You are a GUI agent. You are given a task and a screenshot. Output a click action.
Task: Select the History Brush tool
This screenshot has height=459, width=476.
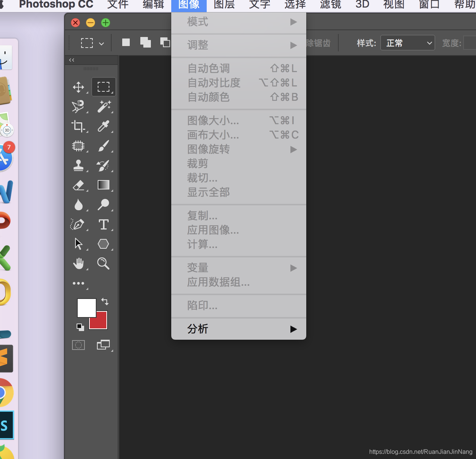click(x=104, y=165)
